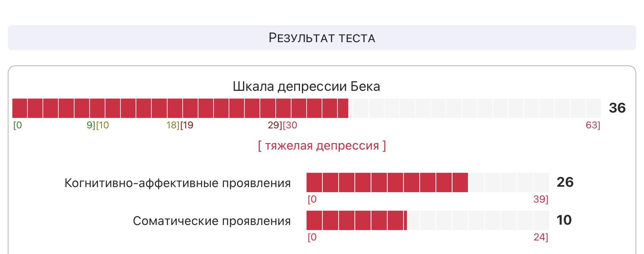
Task: Open the "тяжелая депрессия" result label
Action: point(322,146)
